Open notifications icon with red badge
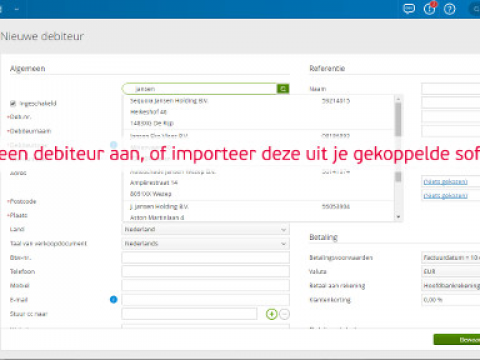 pyautogui.click(x=430, y=8)
